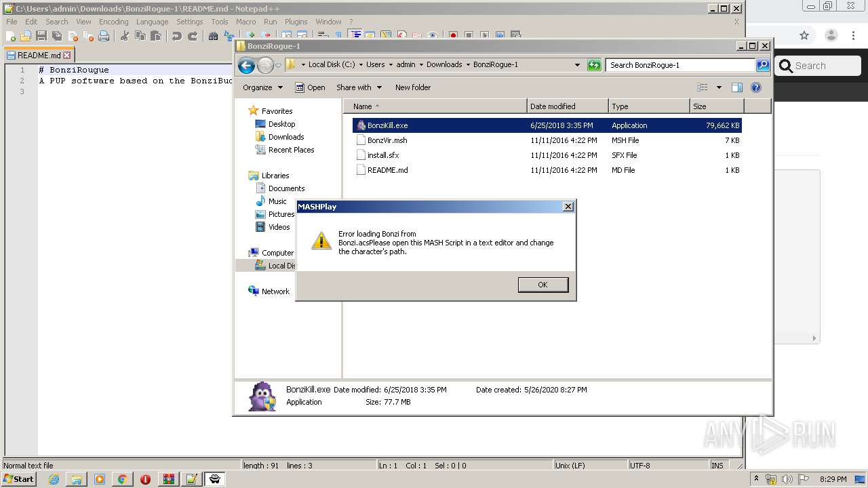The width and height of the screenshot is (868, 488).
Task: Open Favorites in the navigation pane
Action: (x=277, y=111)
